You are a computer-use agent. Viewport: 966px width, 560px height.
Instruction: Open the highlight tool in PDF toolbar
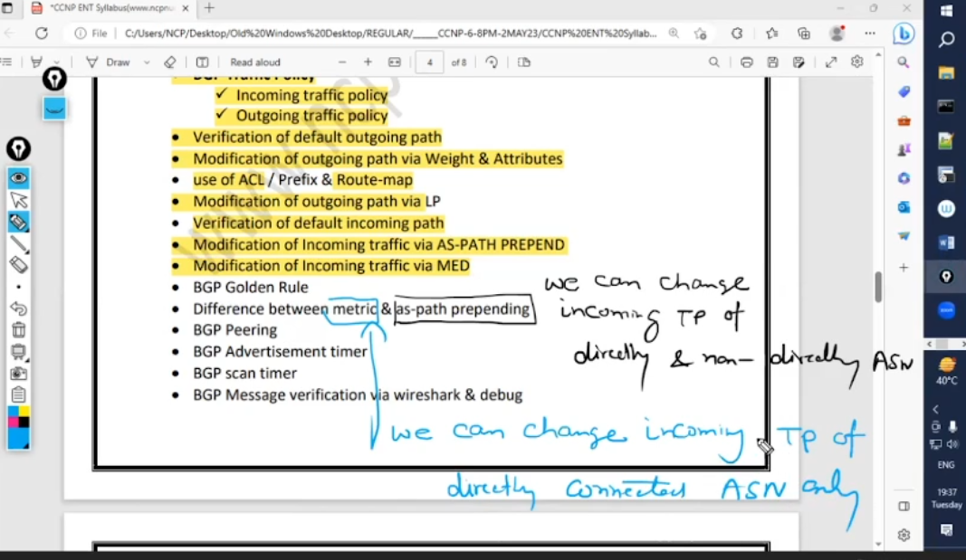[36, 62]
